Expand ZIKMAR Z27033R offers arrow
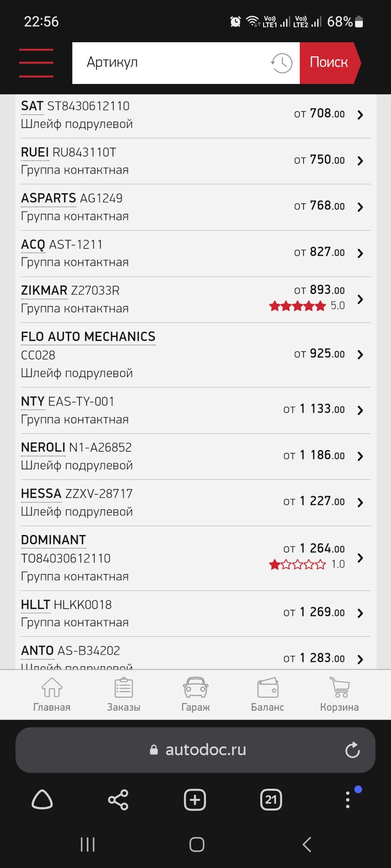 pyautogui.click(x=360, y=299)
